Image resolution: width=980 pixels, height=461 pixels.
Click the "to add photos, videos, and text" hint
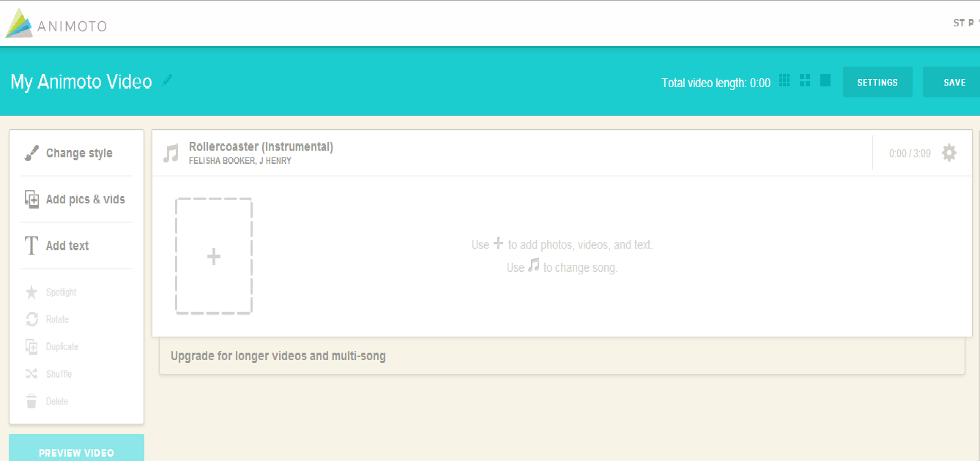coord(580,244)
